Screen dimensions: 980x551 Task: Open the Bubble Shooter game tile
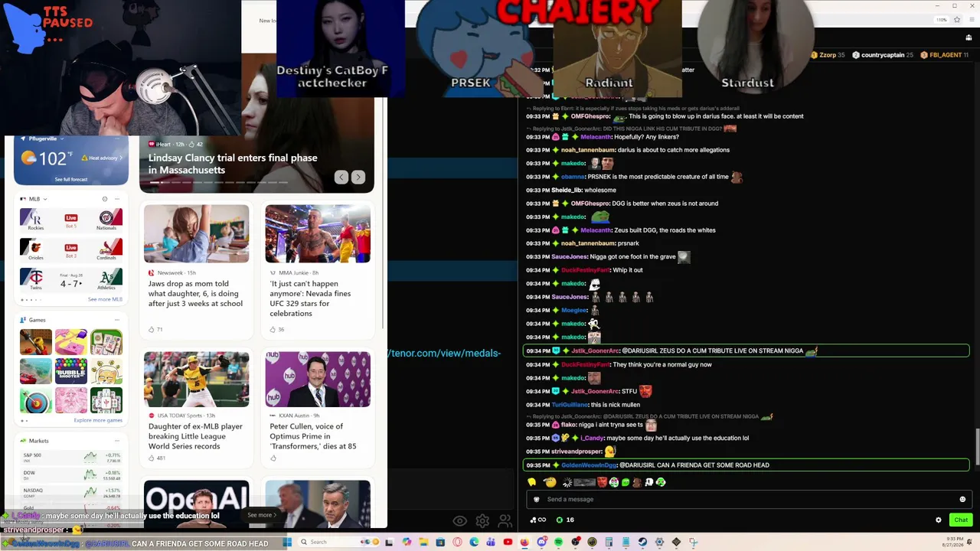click(71, 371)
